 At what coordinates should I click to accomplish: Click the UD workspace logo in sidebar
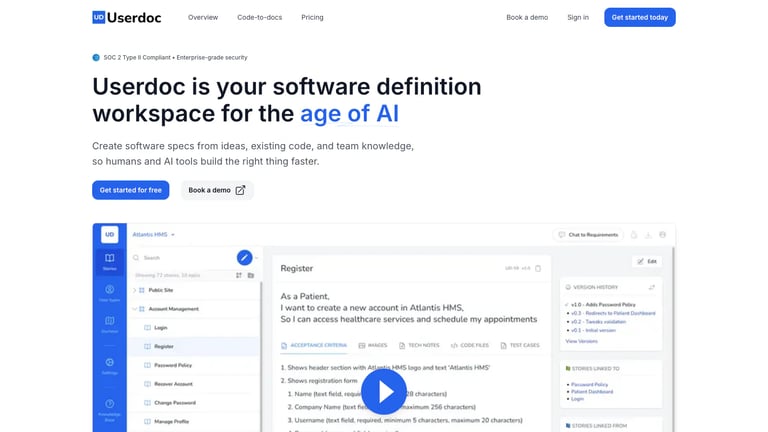(109, 235)
